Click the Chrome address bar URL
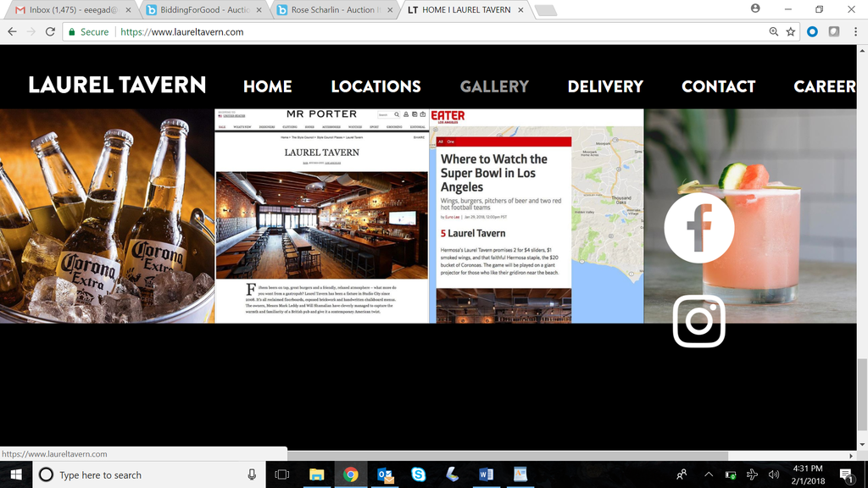The width and height of the screenshot is (868, 488). coord(182,31)
